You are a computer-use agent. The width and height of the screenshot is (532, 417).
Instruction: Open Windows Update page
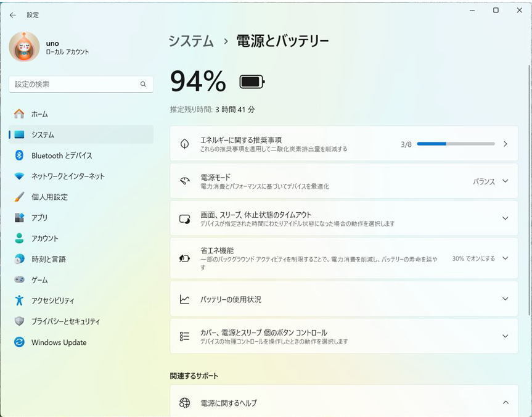tap(81, 342)
